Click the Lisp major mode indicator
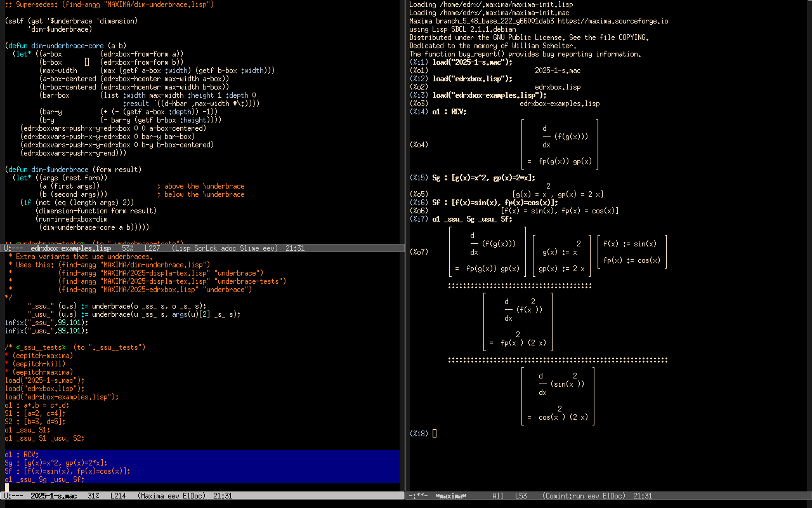 tap(184, 248)
